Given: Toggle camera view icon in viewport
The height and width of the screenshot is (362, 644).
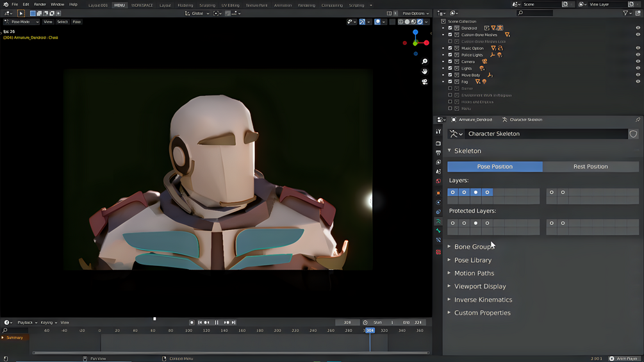Looking at the screenshot, I should click(x=424, y=82).
